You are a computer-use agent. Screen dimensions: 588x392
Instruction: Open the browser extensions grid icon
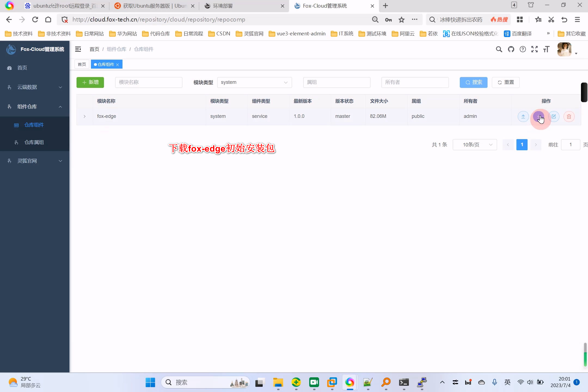(x=520, y=20)
